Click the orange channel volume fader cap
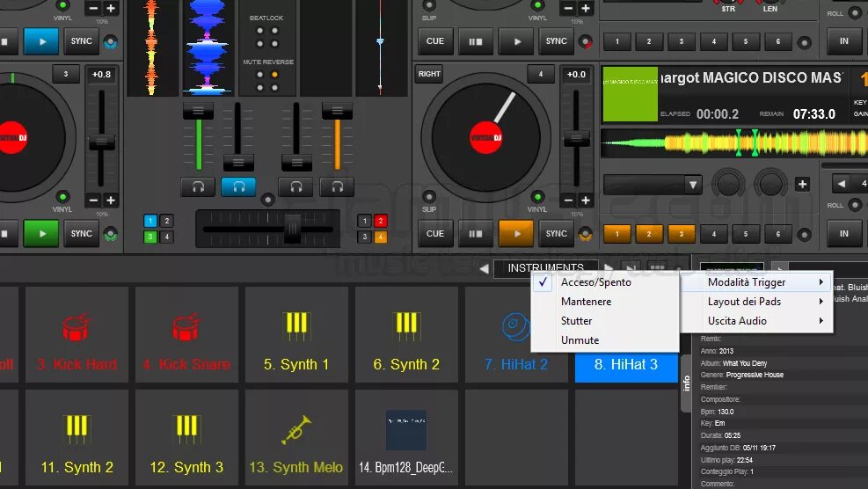 pos(337,112)
